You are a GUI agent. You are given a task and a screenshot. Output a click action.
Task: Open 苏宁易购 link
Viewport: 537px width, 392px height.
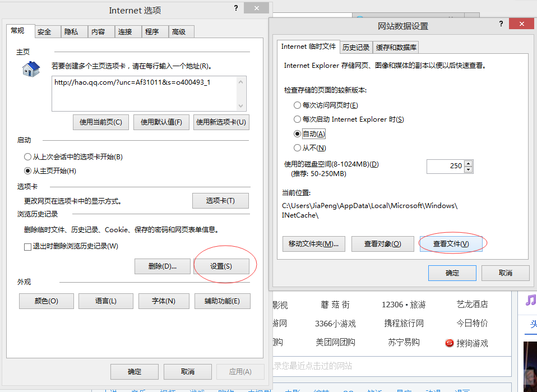404,342
